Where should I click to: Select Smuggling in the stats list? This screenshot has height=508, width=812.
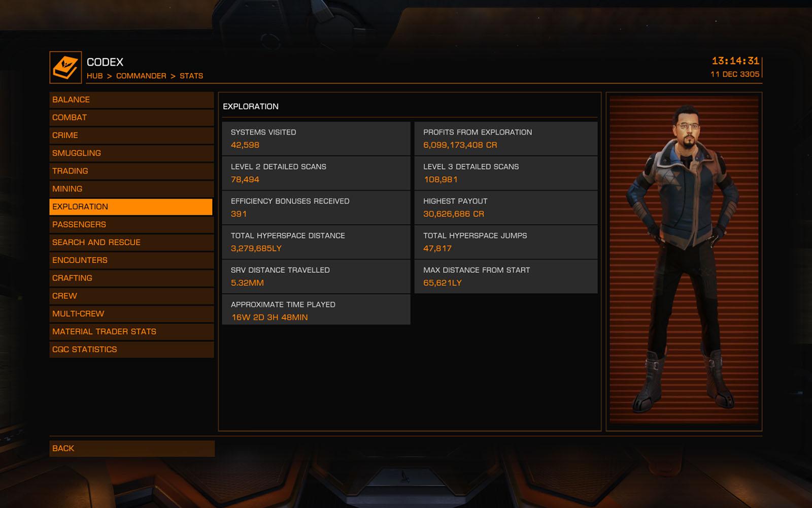point(131,153)
